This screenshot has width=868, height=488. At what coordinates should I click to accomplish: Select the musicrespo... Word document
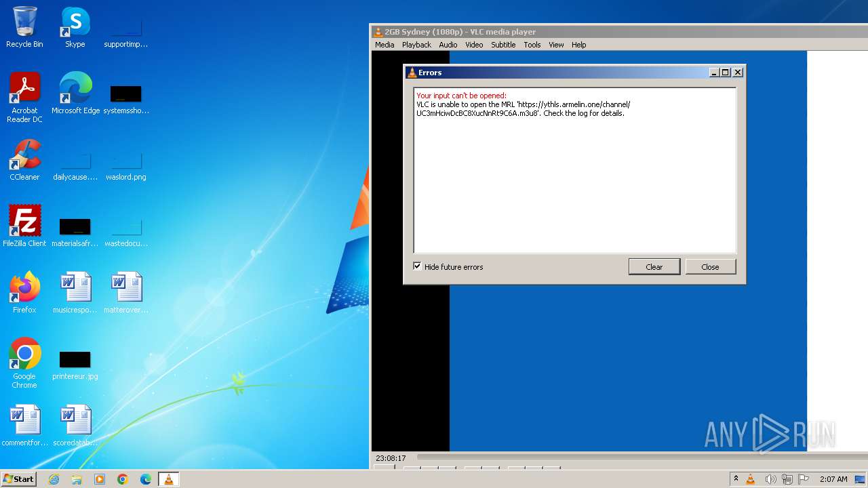75,293
